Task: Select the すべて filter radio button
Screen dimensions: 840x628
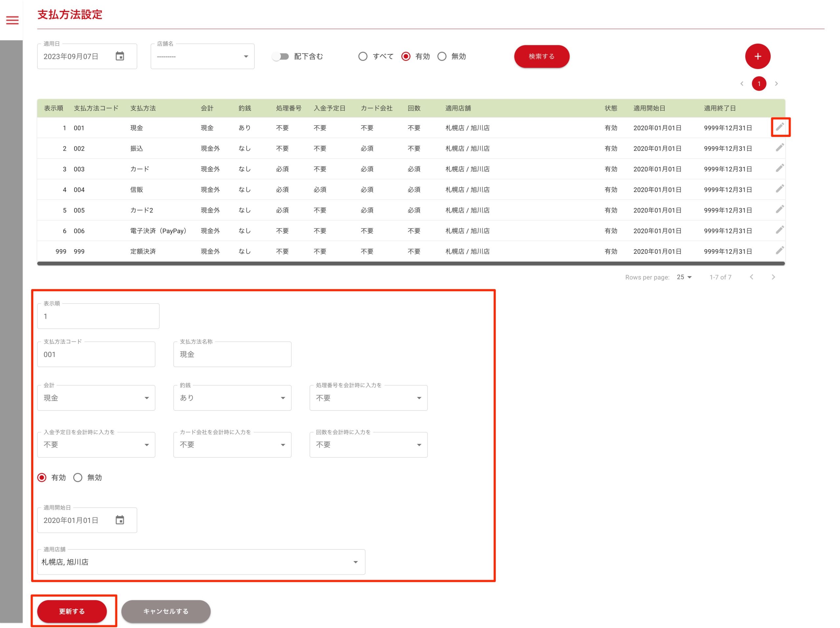Action: point(363,56)
